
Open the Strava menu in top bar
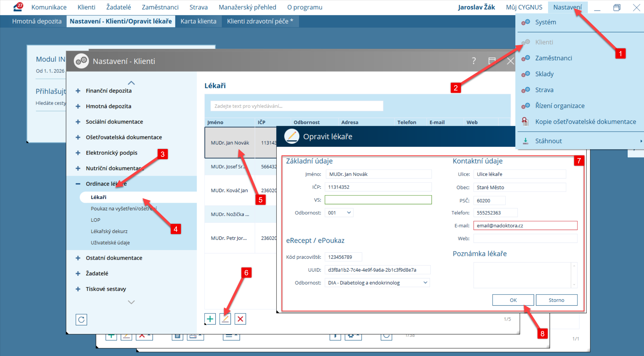198,7
